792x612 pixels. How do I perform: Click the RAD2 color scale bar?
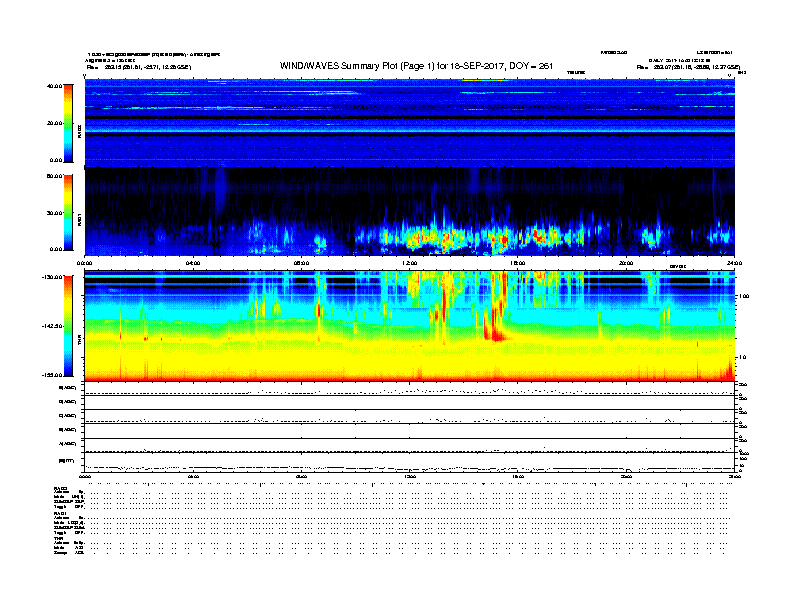(x=68, y=123)
